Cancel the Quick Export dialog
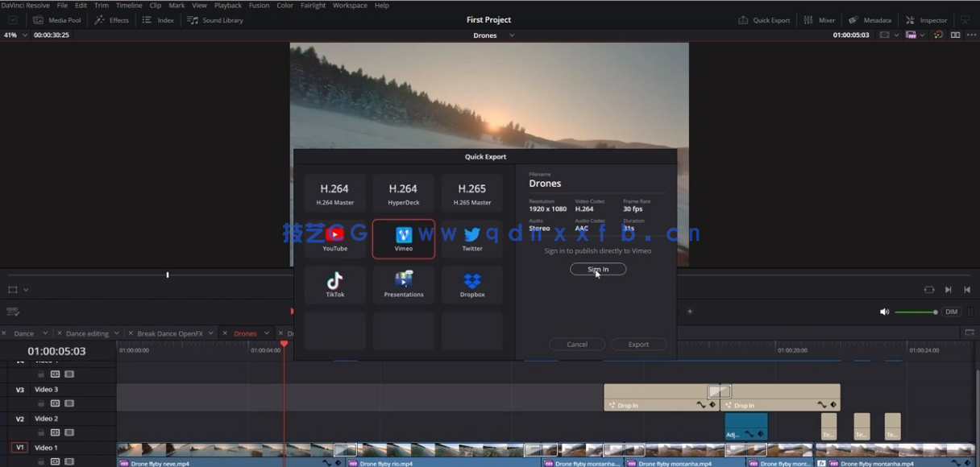980x467 pixels. pyautogui.click(x=577, y=344)
